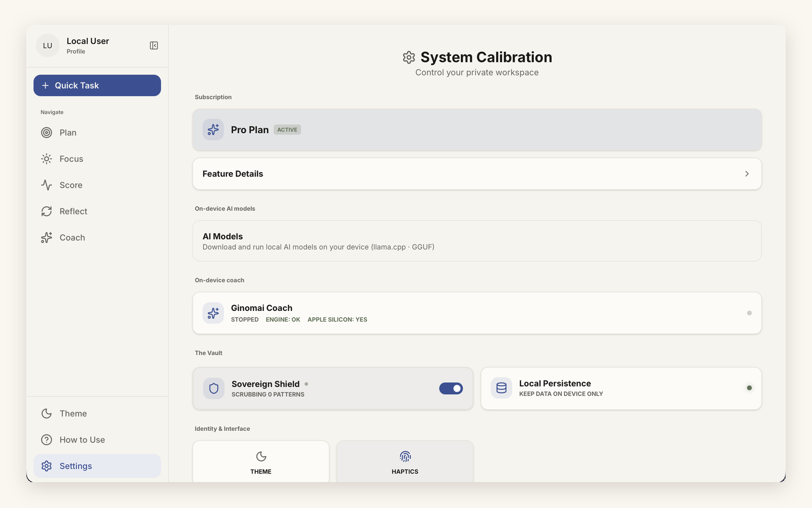Click the Ginomai Coach sparkle icon
Image resolution: width=812 pixels, height=508 pixels.
tap(213, 313)
